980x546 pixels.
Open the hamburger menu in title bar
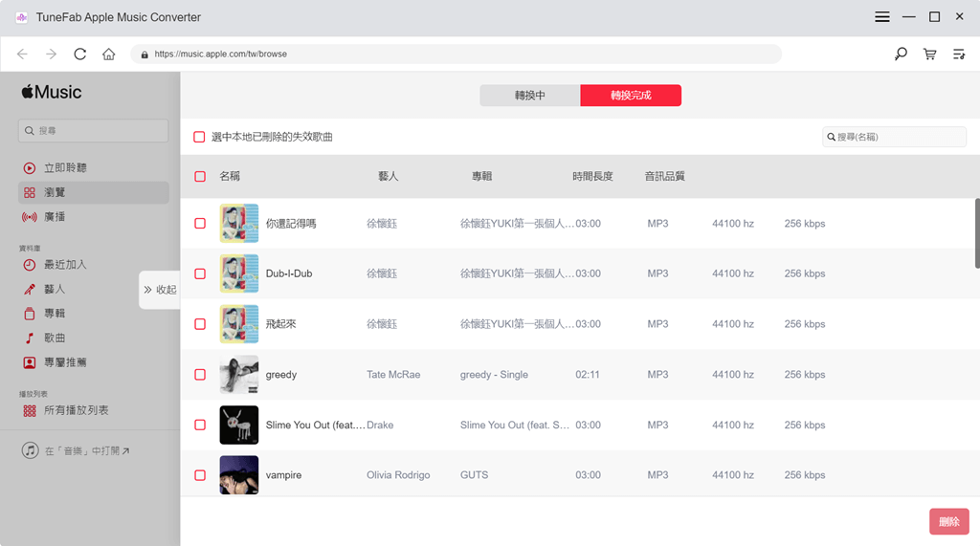click(881, 17)
